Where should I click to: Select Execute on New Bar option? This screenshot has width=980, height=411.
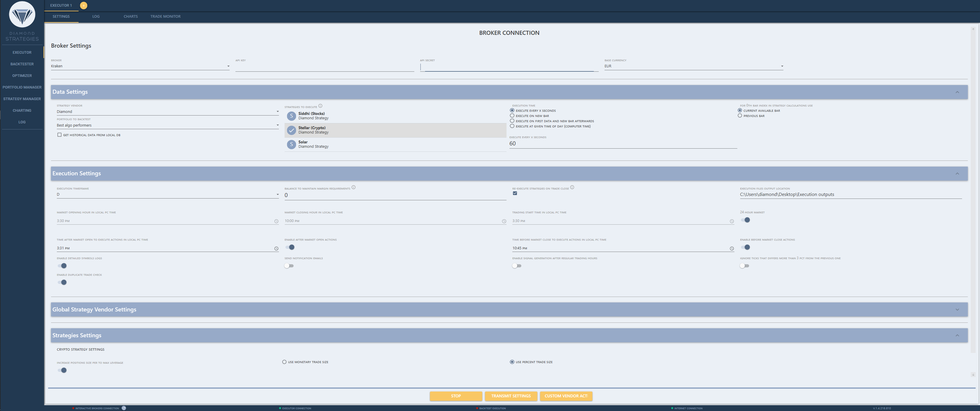(512, 116)
